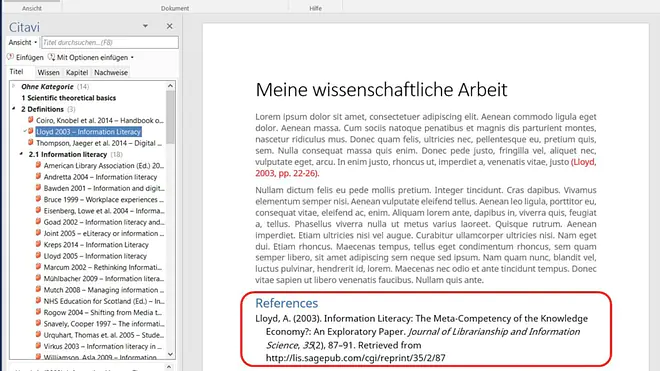This screenshot has height=371, width=660.
Task: Collapse the 2 Definitions category
Action: pyautogui.click(x=13, y=109)
